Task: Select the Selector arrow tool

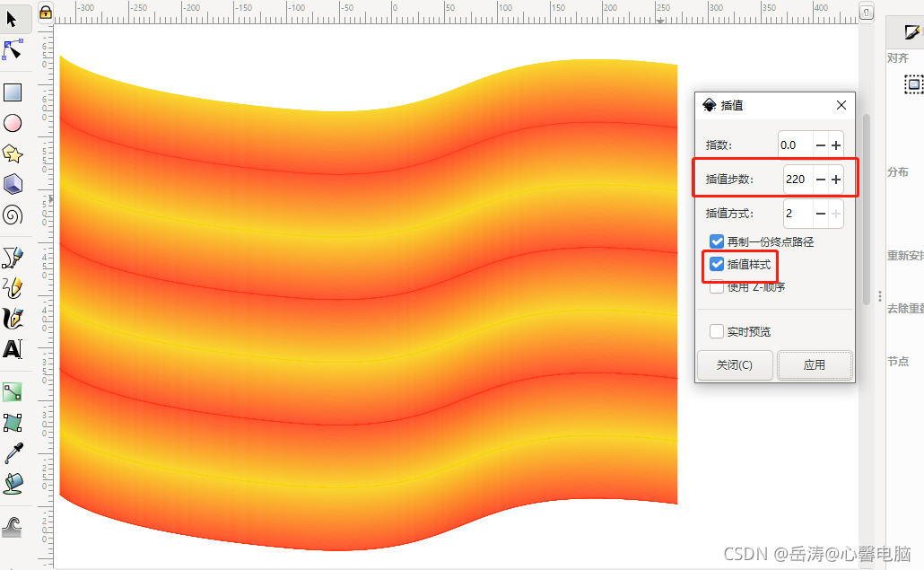Action: pyautogui.click(x=12, y=20)
